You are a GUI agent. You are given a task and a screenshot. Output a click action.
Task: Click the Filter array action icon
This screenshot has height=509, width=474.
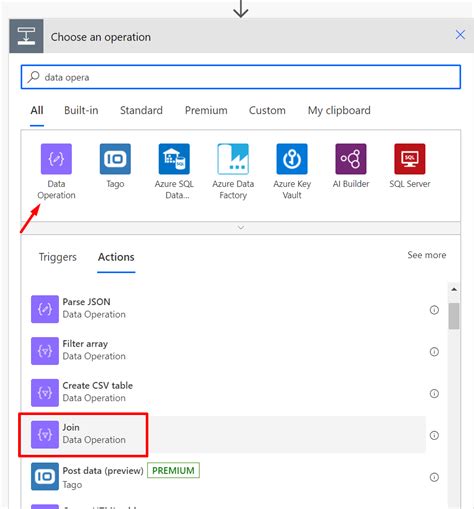click(x=45, y=351)
